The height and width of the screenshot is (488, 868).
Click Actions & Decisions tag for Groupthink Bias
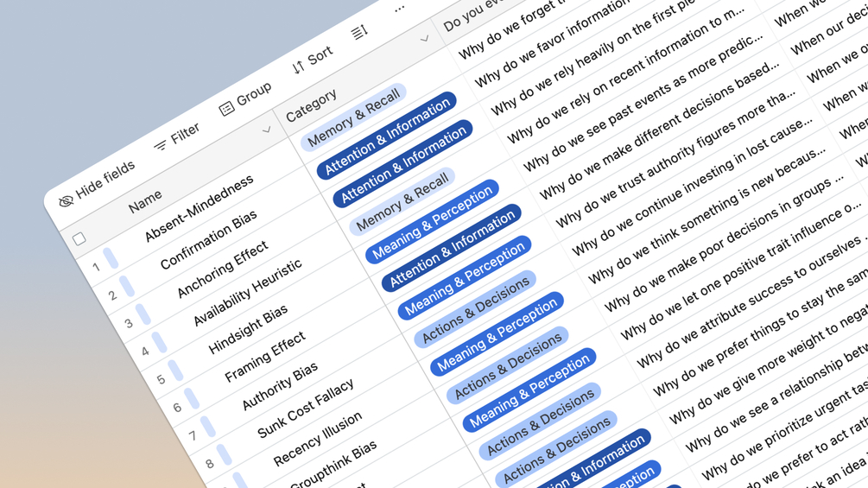pos(508,365)
